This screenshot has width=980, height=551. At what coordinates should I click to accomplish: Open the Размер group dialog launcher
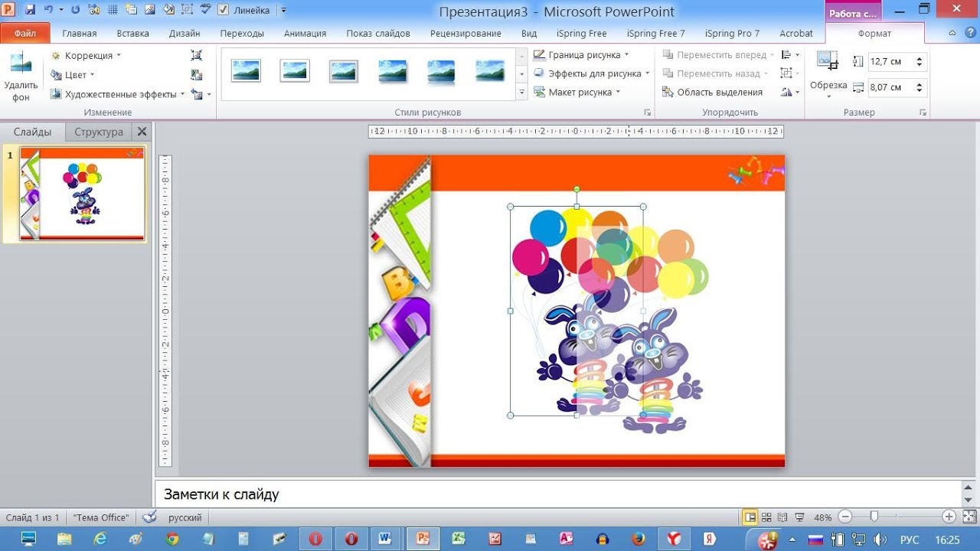pos(923,112)
